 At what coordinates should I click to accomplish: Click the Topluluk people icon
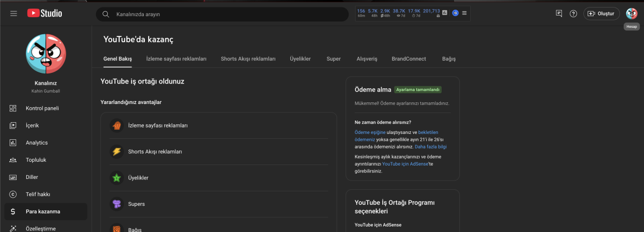13,160
